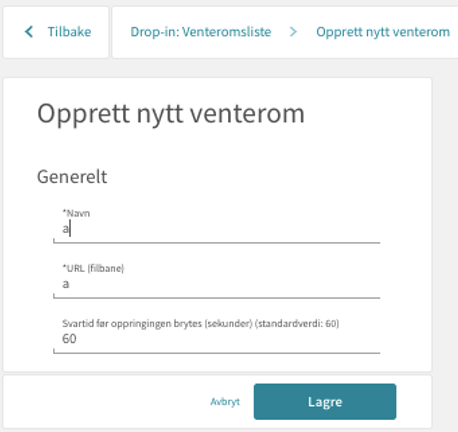Click the Svartid field containing 60

click(217, 339)
